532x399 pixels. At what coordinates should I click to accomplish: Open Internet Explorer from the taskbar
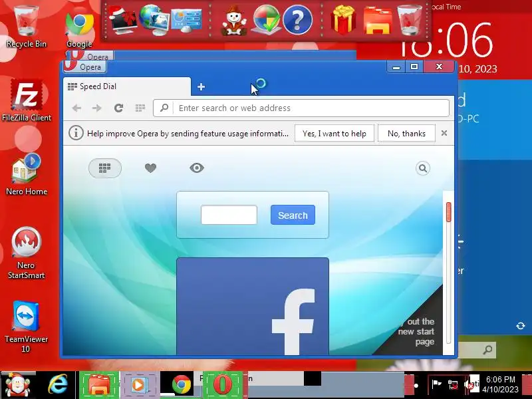pos(58,386)
